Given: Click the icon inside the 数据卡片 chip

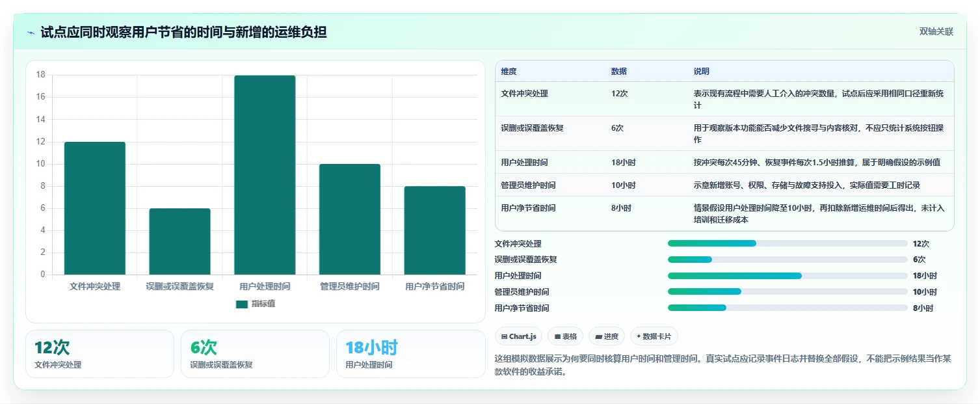Looking at the screenshot, I should (x=639, y=337).
